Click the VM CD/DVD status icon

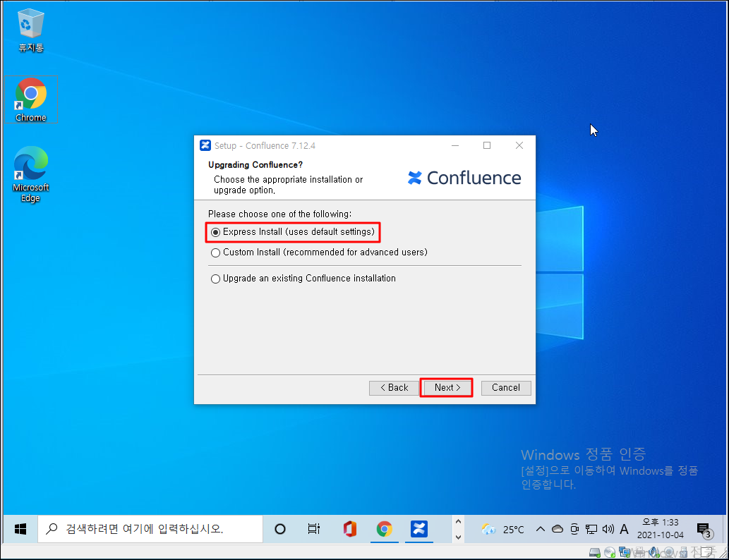click(610, 552)
